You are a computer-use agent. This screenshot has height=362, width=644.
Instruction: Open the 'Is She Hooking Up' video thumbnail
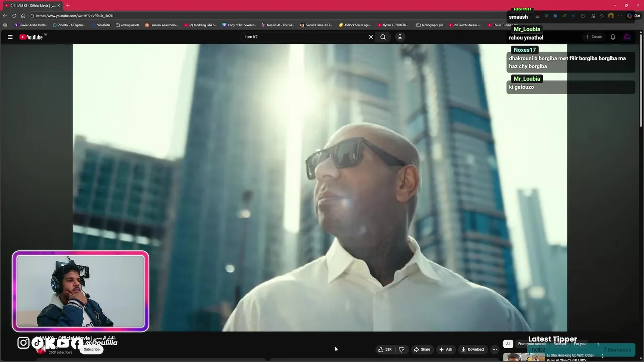[524, 357]
